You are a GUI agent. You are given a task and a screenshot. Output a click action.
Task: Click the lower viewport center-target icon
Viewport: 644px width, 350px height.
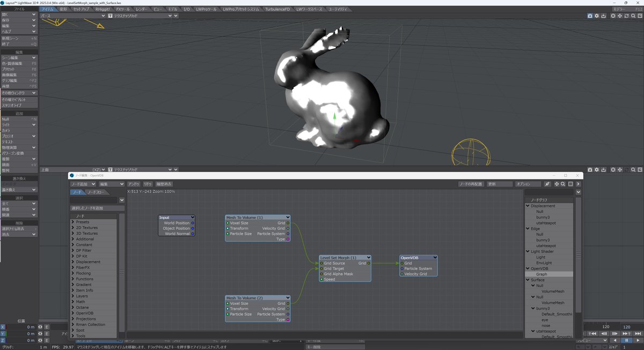(613, 169)
